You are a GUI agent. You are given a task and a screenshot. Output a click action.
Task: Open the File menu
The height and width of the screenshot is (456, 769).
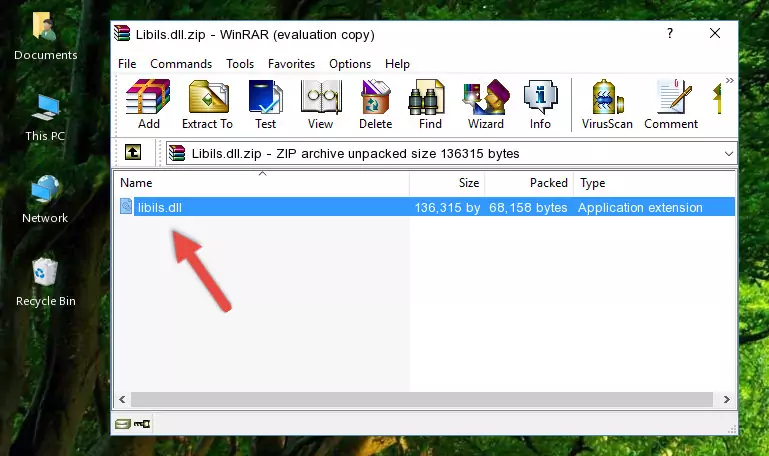(127, 64)
